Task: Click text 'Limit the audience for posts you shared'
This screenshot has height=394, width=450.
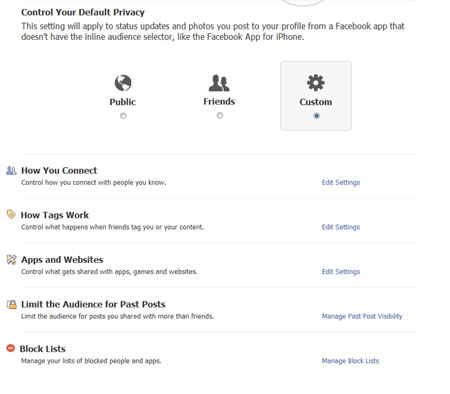Action: click(117, 316)
